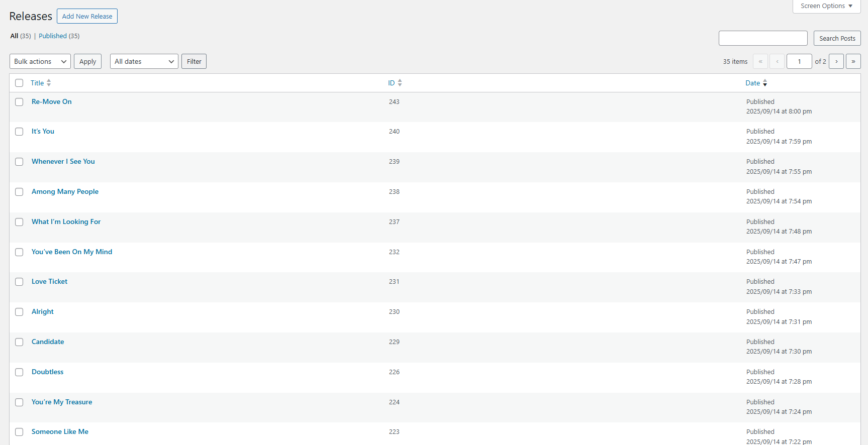Click the Filter button
The width and height of the screenshot is (868, 445).
pos(194,61)
